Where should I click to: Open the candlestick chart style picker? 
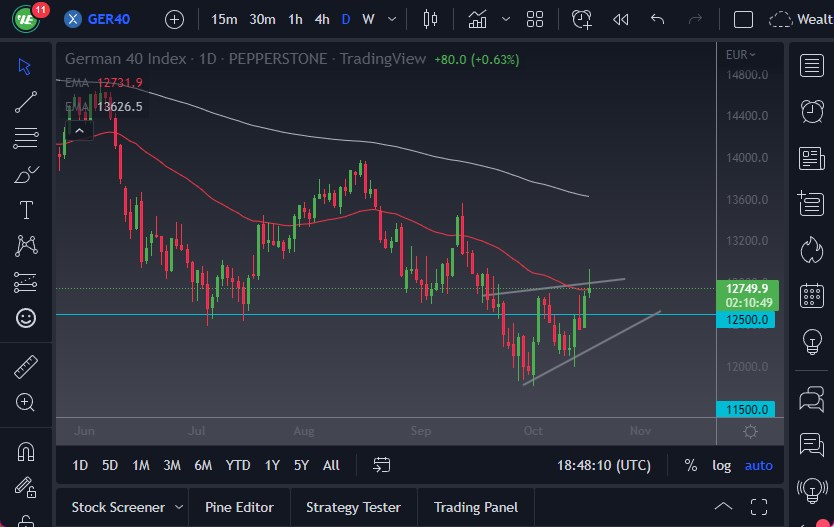pos(431,19)
